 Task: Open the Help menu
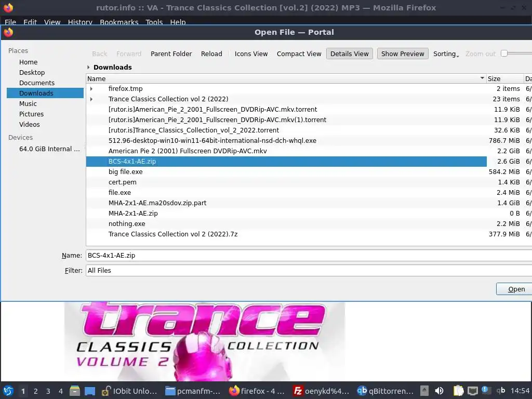178,22
